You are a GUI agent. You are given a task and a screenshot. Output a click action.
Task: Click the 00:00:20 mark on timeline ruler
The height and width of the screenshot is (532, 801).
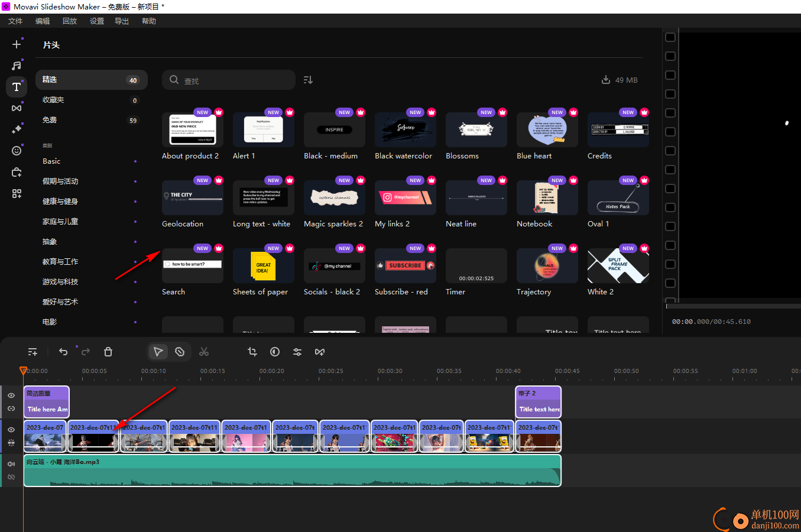pos(272,371)
